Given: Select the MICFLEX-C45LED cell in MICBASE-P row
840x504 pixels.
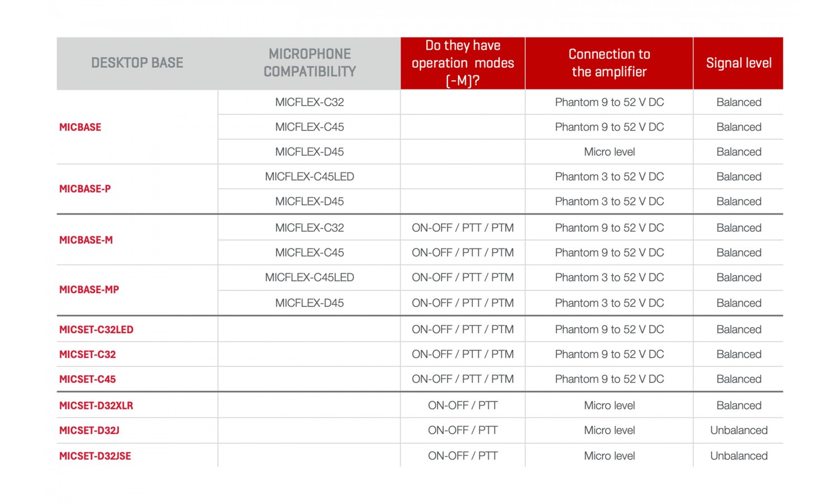Looking at the screenshot, I should 310,176.
